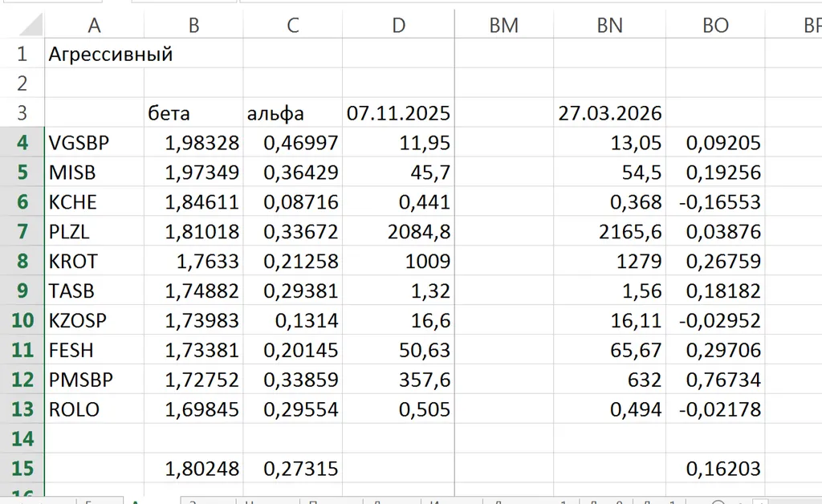Select row 10 header
Screen dimensions: 822x504
22,320
